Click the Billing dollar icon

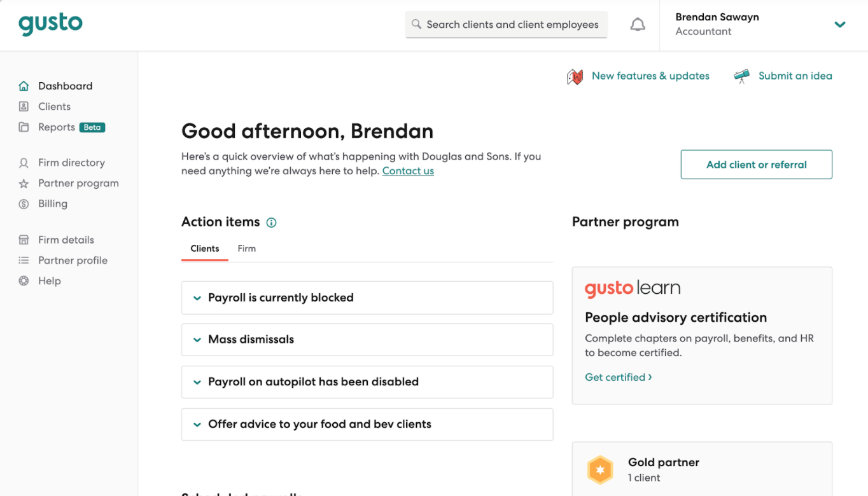[24, 204]
